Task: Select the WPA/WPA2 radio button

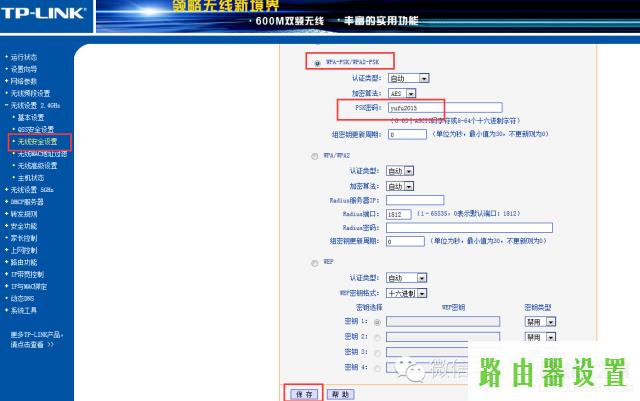Action: coord(314,156)
